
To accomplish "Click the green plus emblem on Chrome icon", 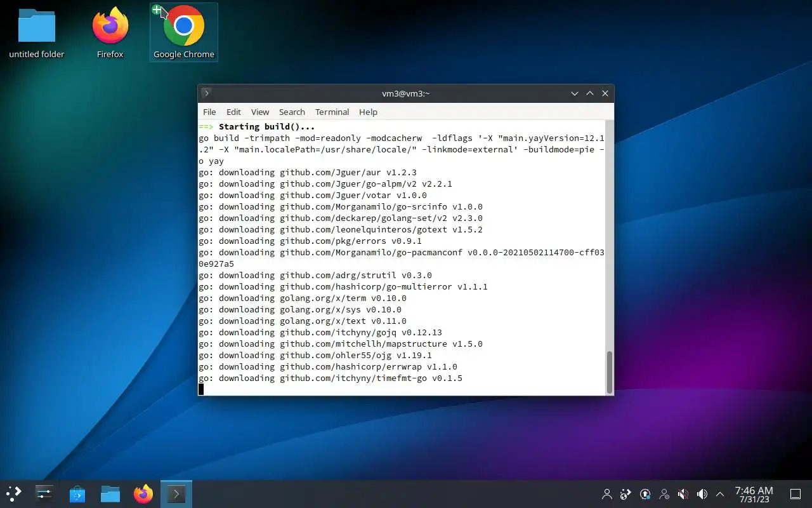I will click(x=157, y=10).
